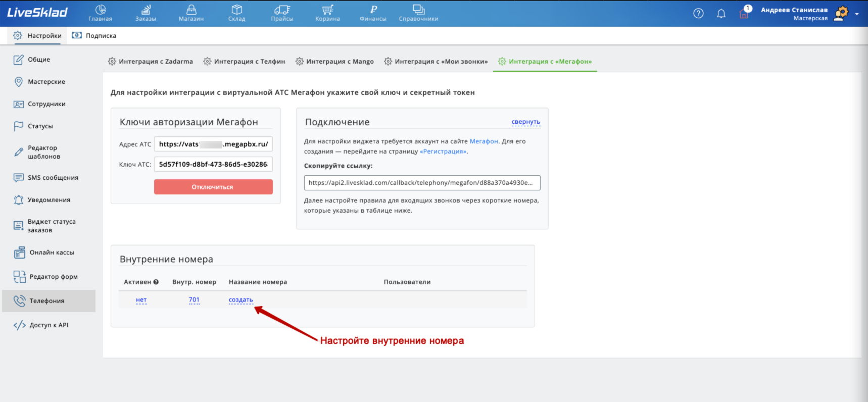This screenshot has height=402, width=868.
Task: Open Уведомления in sidebar
Action: pyautogui.click(x=42, y=200)
